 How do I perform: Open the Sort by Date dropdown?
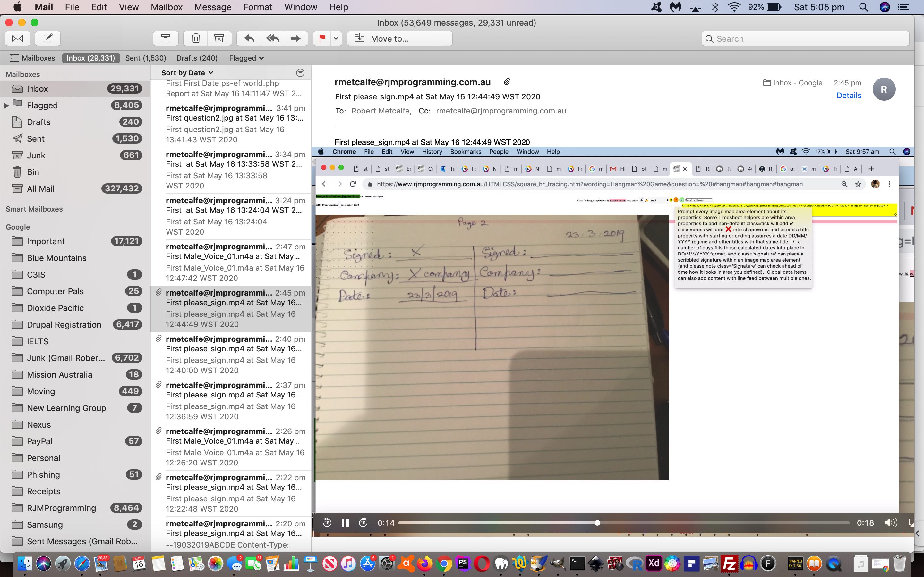click(187, 72)
